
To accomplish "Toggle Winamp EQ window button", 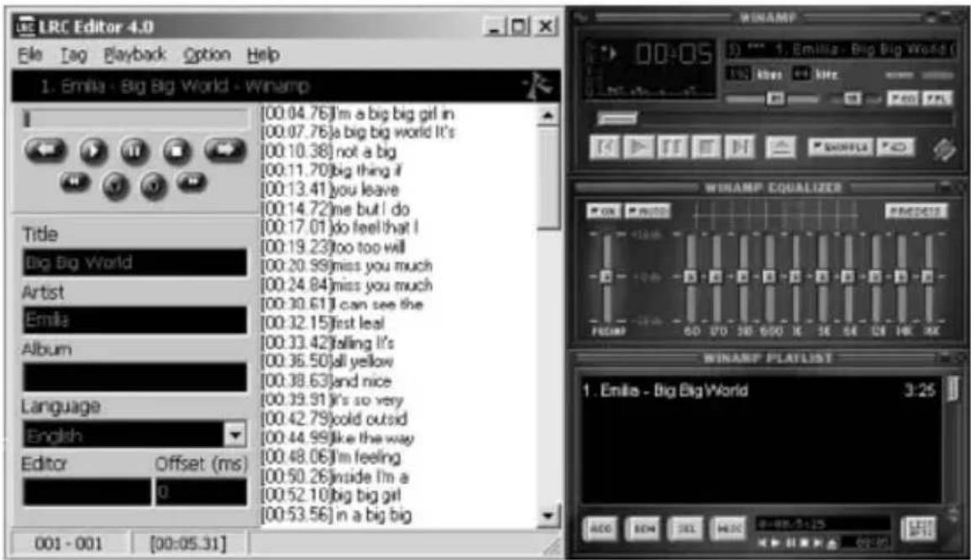I will coord(901,98).
